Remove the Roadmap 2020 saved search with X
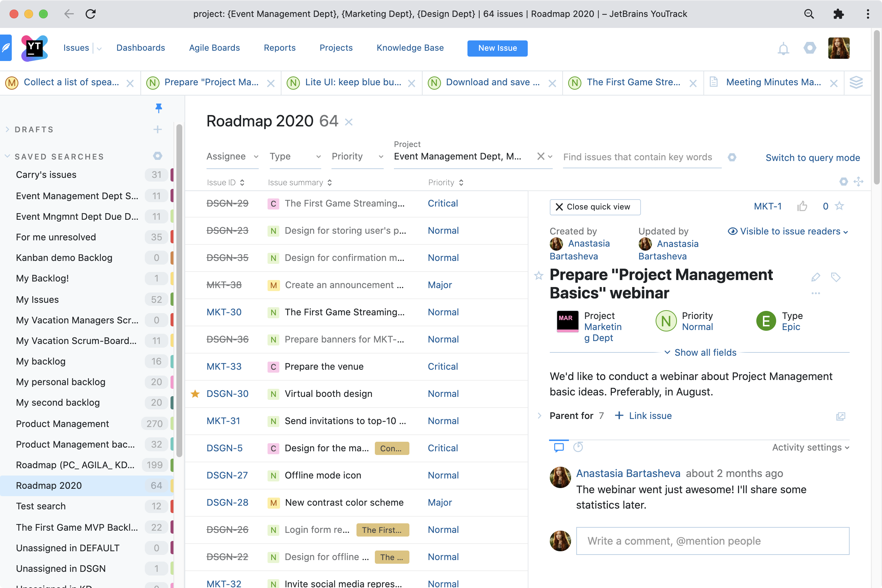This screenshot has width=882, height=588. tap(348, 122)
